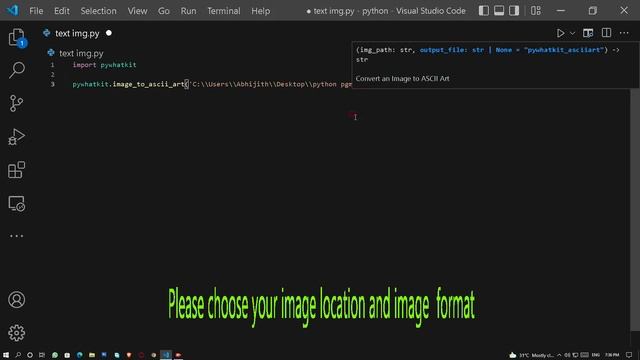
Task: Open editor More Actions ellipsis
Action: click(624, 33)
